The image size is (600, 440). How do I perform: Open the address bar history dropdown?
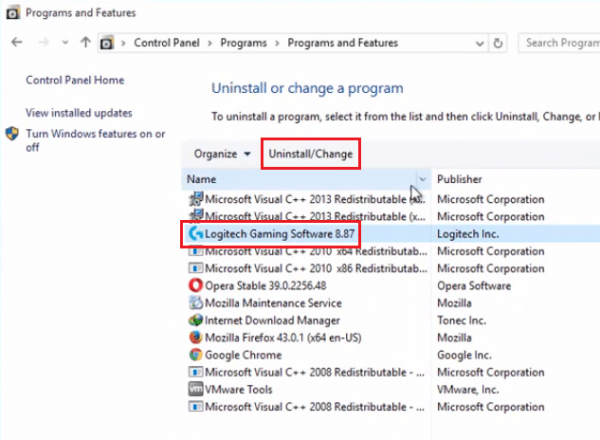479,43
